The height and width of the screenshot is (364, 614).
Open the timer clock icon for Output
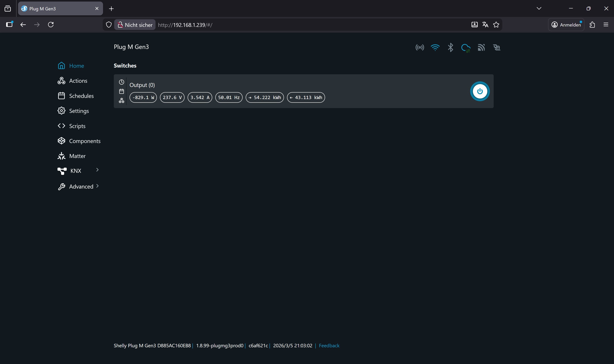tap(121, 82)
